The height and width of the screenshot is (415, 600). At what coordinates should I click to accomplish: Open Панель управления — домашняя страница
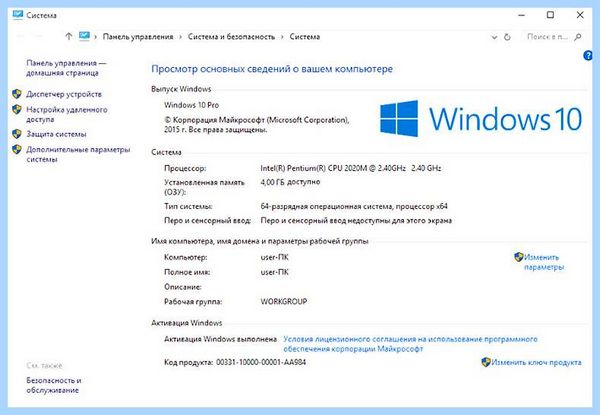[66, 68]
